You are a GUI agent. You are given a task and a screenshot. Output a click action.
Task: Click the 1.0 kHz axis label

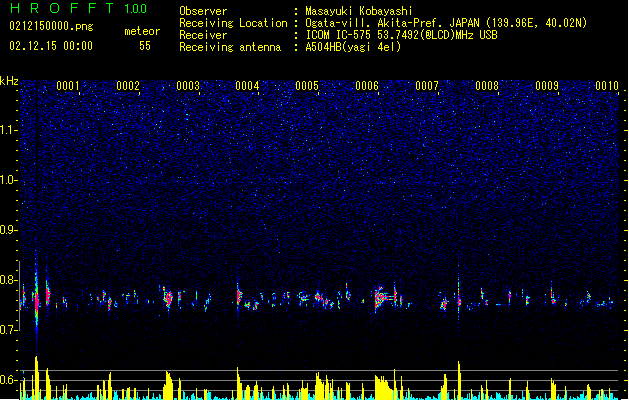coord(8,180)
